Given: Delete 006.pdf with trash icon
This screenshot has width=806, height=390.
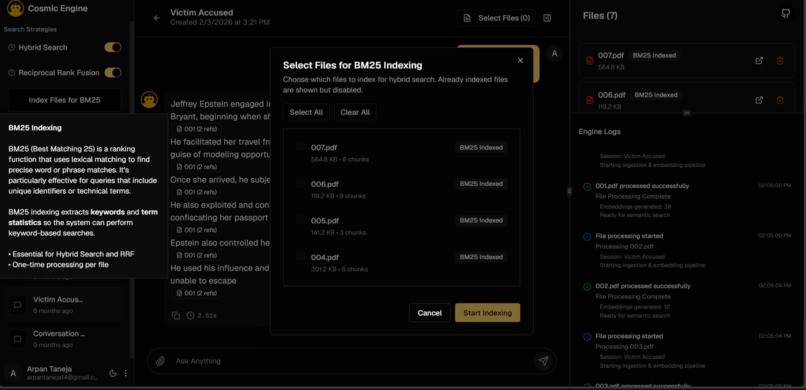Looking at the screenshot, I should [x=780, y=100].
